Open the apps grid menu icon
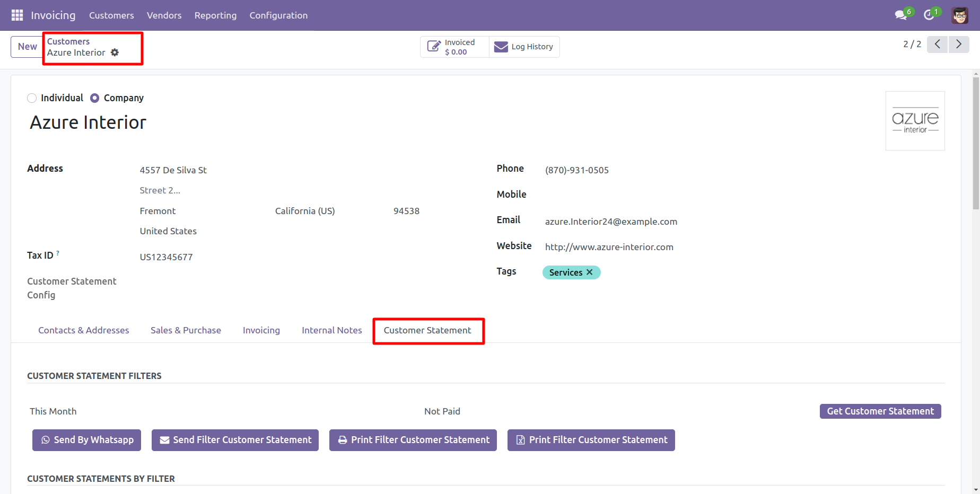The image size is (980, 494). [17, 15]
